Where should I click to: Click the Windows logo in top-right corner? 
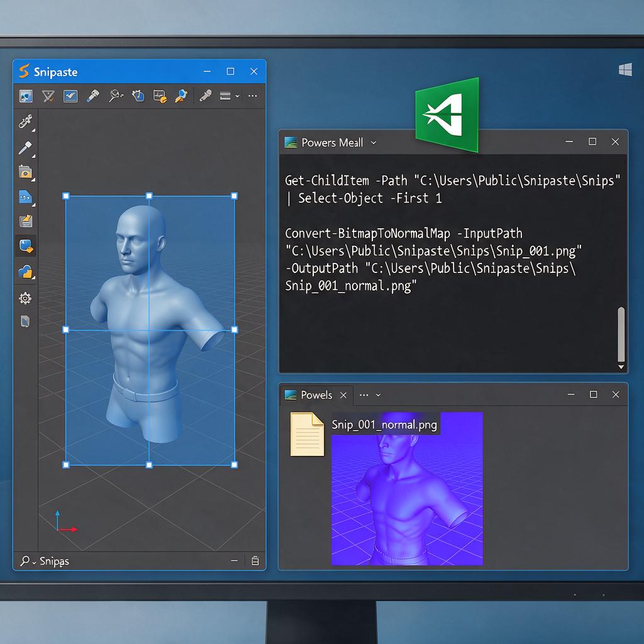click(x=625, y=70)
